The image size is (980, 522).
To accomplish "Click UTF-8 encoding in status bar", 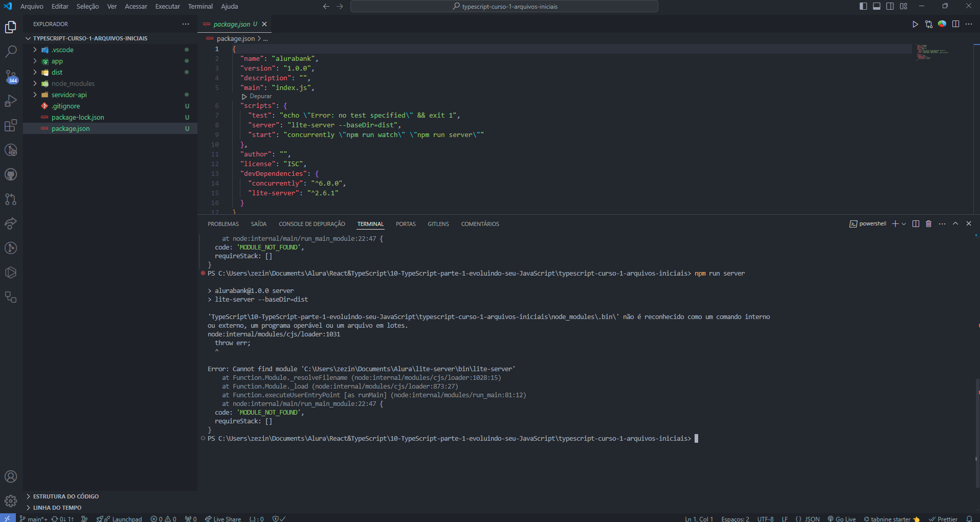I will point(766,518).
